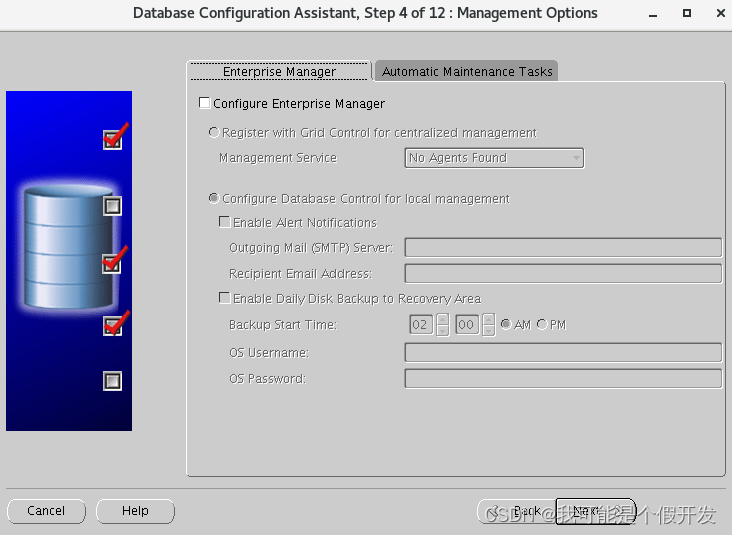This screenshot has width=732, height=535.
Task: Focus the OS Username field
Action: point(563,352)
